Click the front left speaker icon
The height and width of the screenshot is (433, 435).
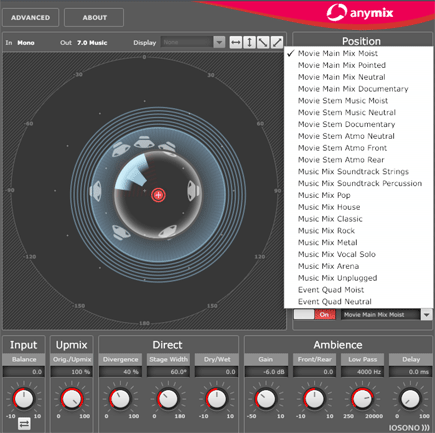click(121, 149)
